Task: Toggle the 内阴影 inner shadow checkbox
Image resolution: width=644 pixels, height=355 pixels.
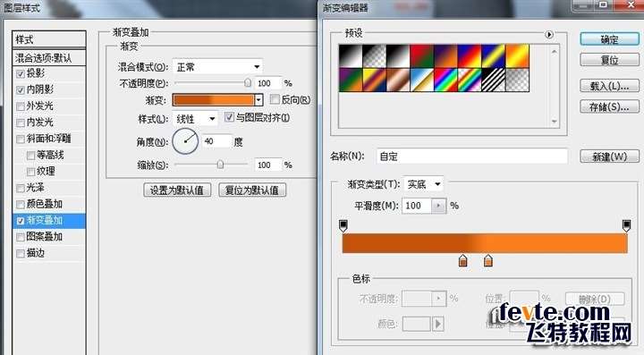Action: pos(20,90)
